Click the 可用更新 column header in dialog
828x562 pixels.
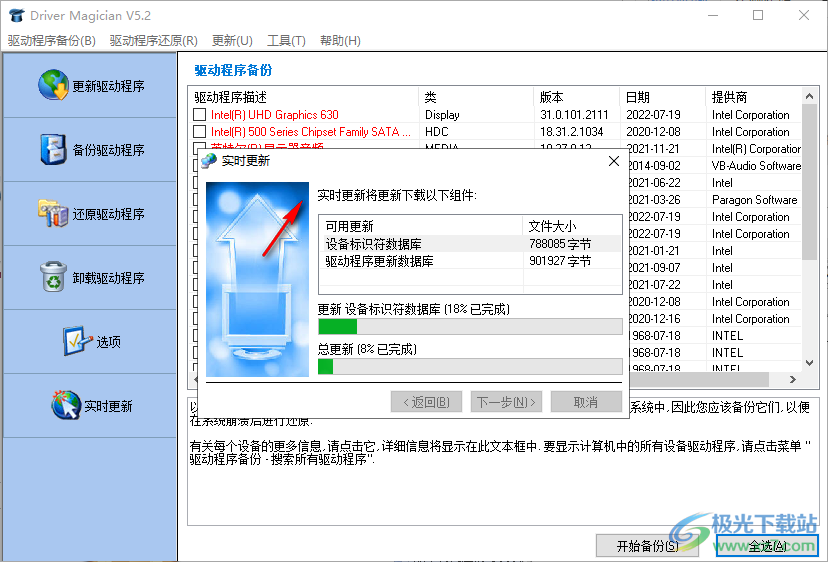click(x=421, y=226)
